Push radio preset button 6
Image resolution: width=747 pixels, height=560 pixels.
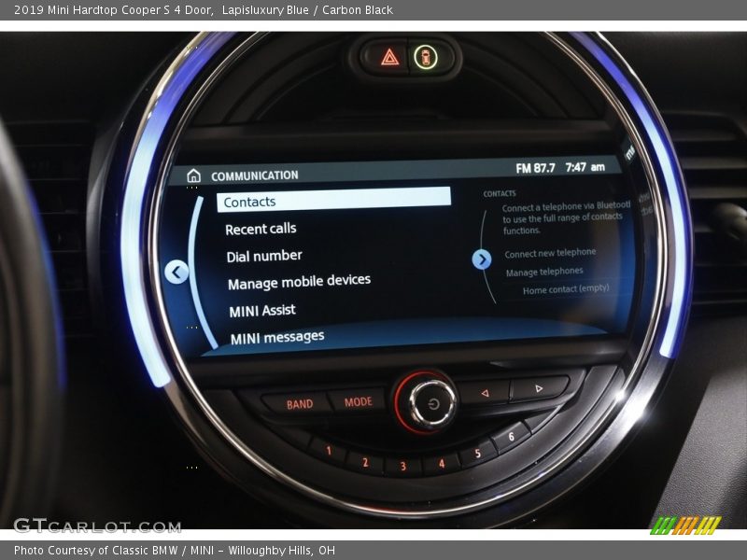(511, 437)
